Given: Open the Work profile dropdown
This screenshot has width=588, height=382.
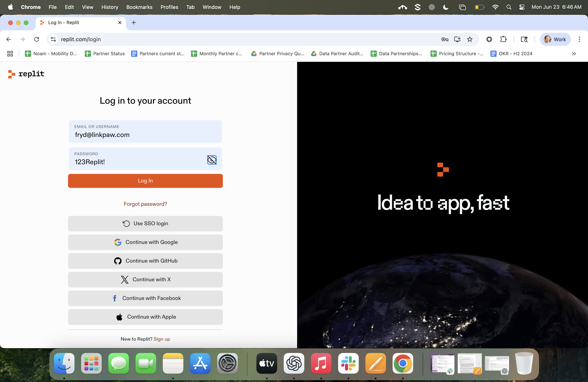Looking at the screenshot, I should (x=555, y=39).
